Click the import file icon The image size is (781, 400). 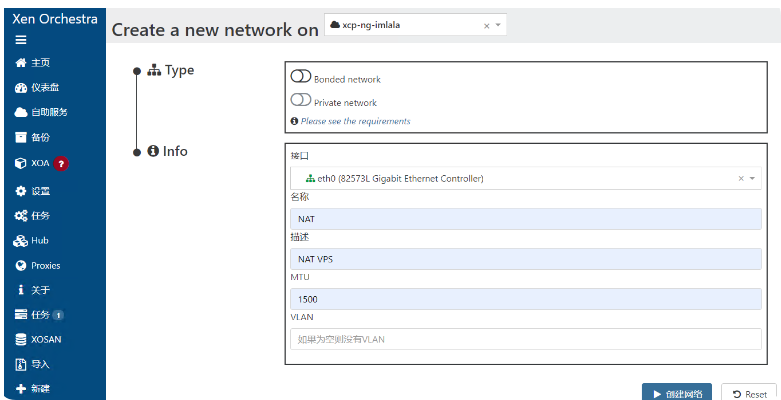point(20,365)
